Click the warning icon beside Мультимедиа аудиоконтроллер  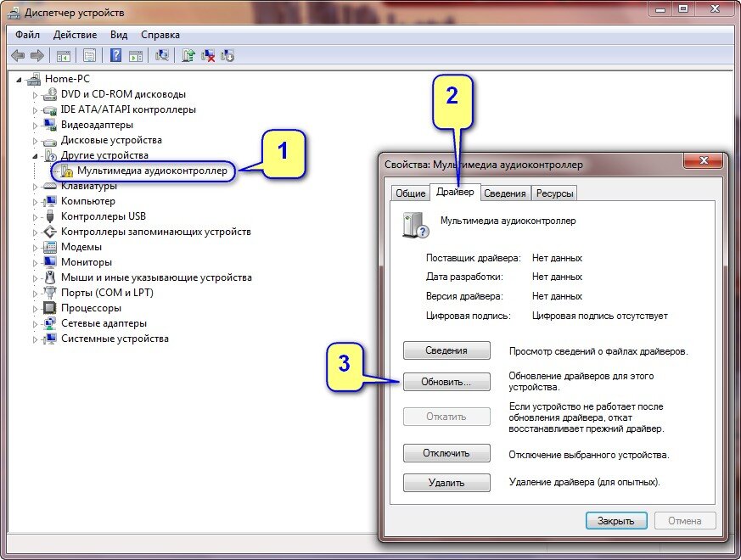tap(67, 171)
